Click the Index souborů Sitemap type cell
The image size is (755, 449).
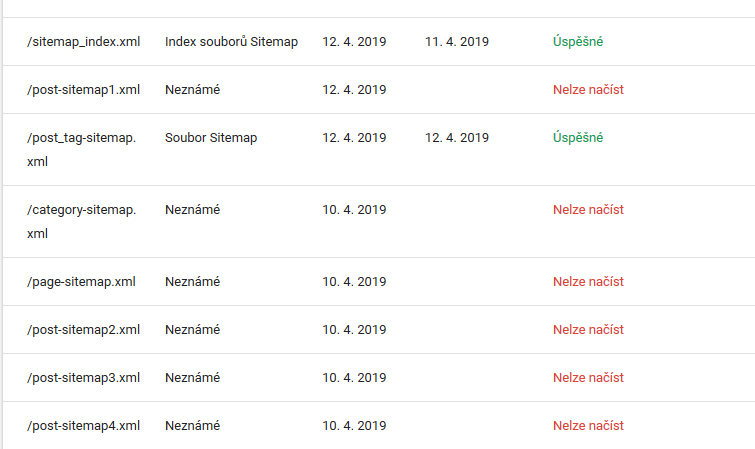tap(231, 41)
